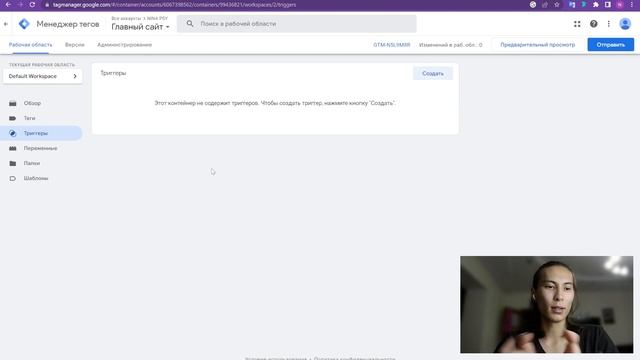Click the browser forward arrow
This screenshot has width=640, height=360.
pos(20,4)
